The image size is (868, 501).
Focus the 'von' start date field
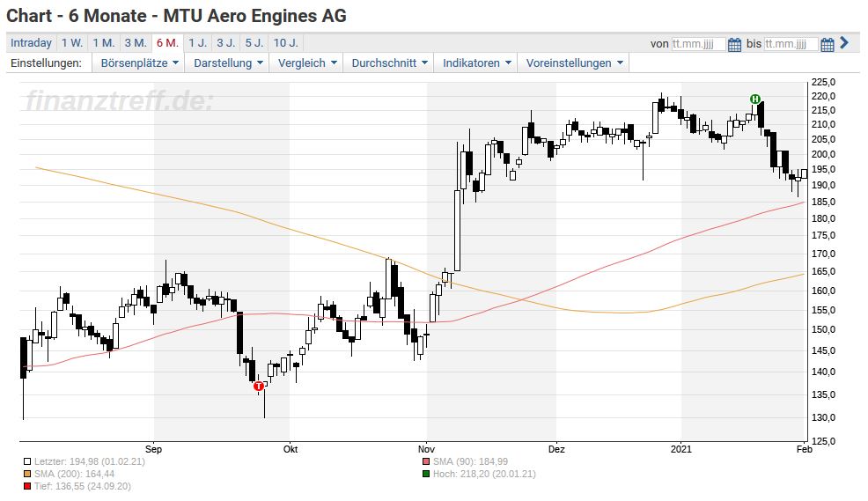698,44
